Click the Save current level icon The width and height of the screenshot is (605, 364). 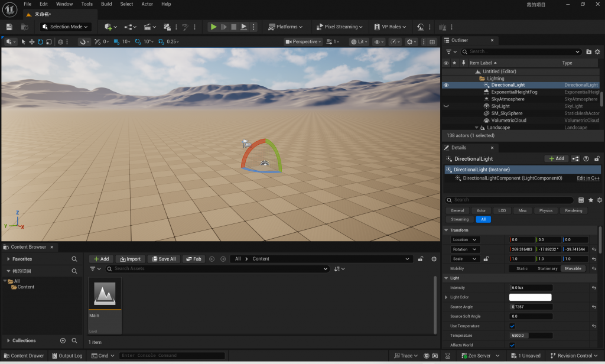click(x=9, y=27)
